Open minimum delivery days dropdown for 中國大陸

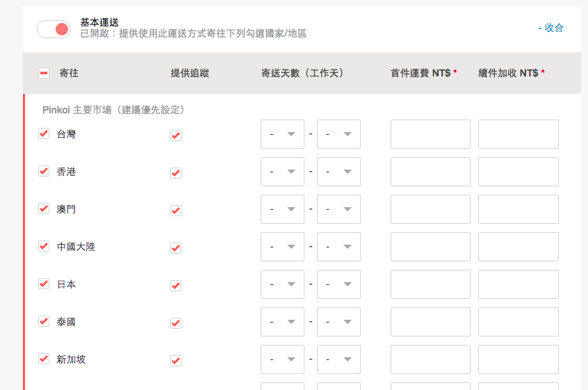[282, 247]
